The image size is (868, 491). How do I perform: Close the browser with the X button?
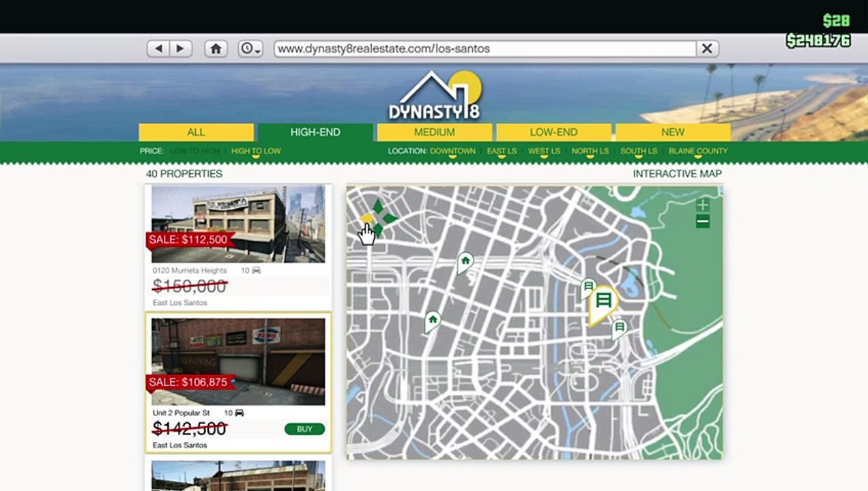(707, 48)
